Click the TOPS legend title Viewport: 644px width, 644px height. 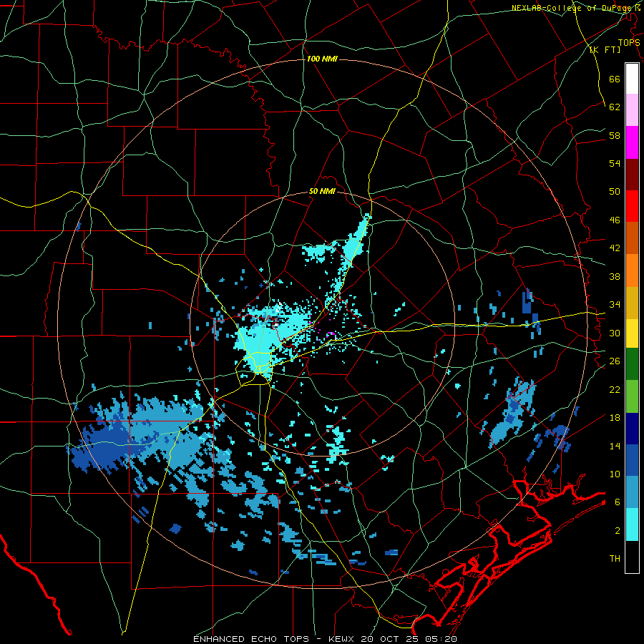(x=629, y=43)
